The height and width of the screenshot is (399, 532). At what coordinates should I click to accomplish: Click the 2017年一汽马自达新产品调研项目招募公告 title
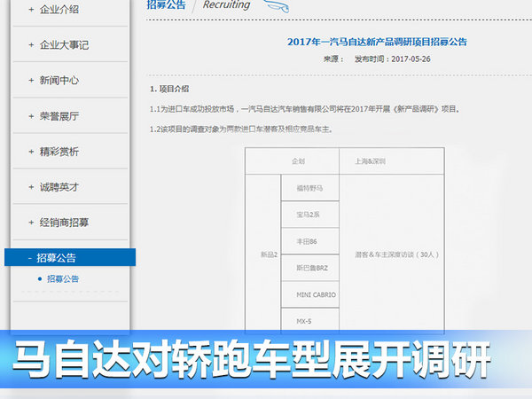[377, 42]
